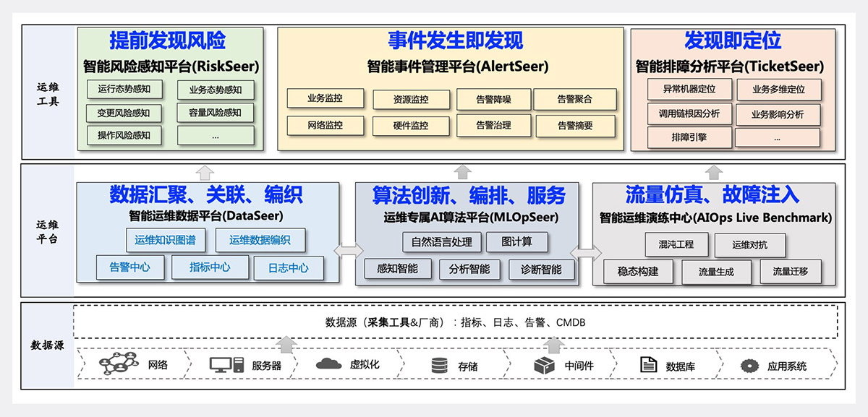The image size is (868, 417).
Task: Click the up arrow above the DataSeer platform
Action: coord(205,172)
